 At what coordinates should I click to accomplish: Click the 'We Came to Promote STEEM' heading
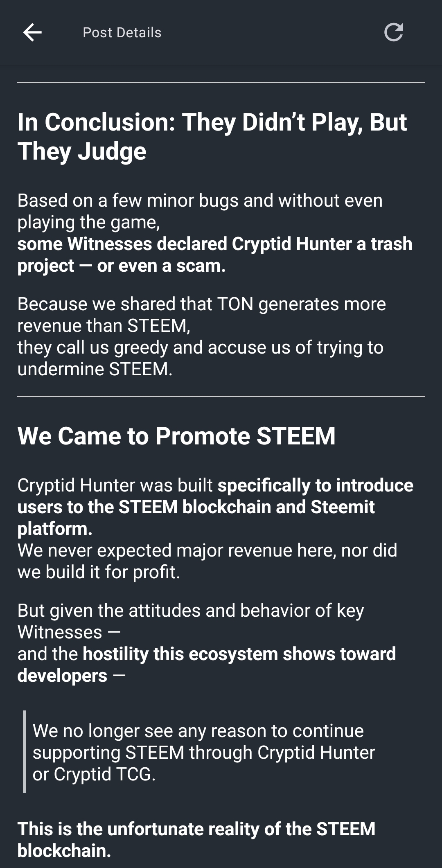tap(176, 436)
